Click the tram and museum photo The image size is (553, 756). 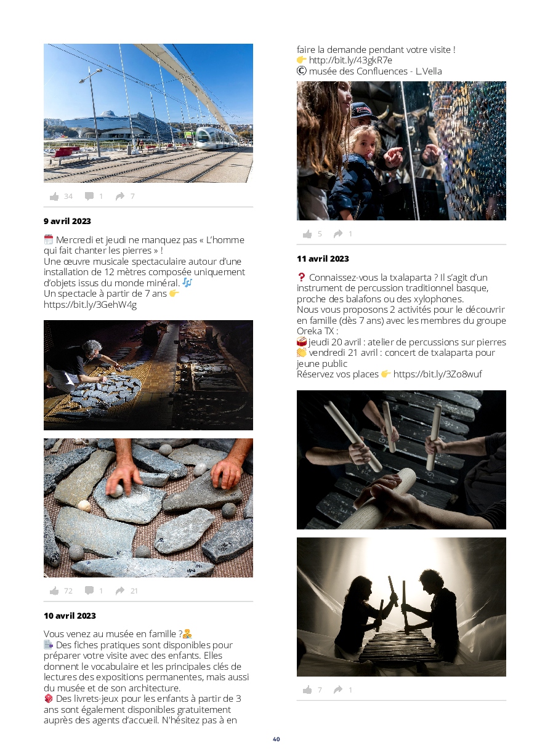[x=148, y=113]
